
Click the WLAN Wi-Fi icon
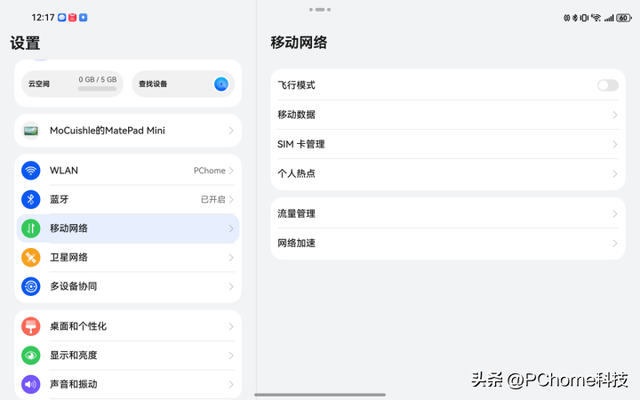(31, 171)
